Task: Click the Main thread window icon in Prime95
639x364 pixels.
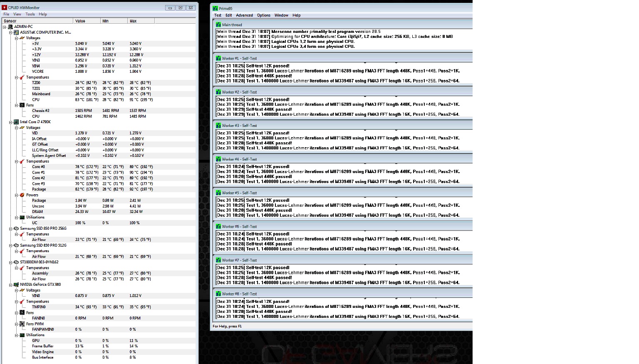Action: tap(218, 25)
